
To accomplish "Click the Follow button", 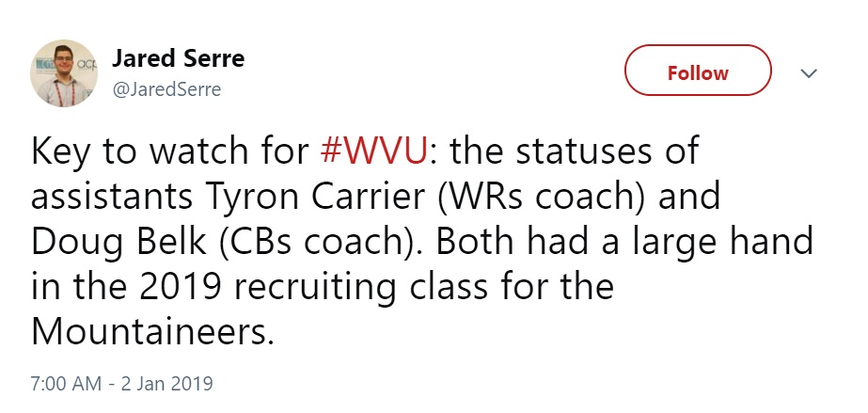I will [x=698, y=71].
